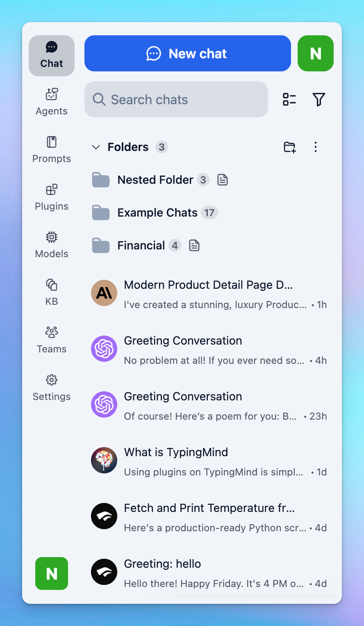Switch to the Chat tab
364x626 pixels.
[x=52, y=56]
